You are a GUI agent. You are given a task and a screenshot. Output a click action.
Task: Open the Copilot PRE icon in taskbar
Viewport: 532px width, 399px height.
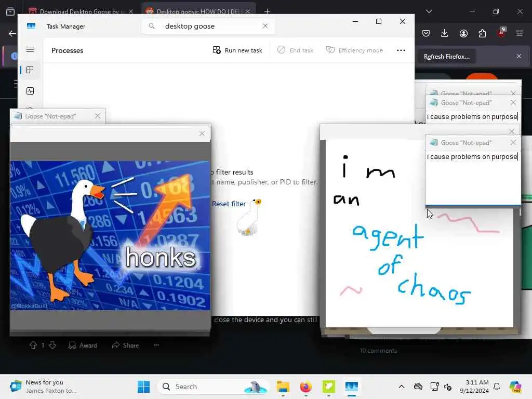515,387
